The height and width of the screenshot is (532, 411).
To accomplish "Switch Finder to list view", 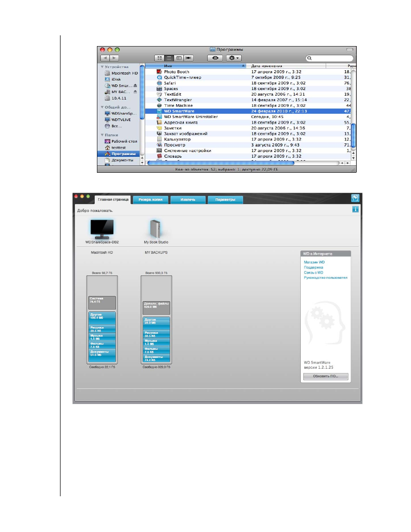I will pyautogui.click(x=169, y=58).
